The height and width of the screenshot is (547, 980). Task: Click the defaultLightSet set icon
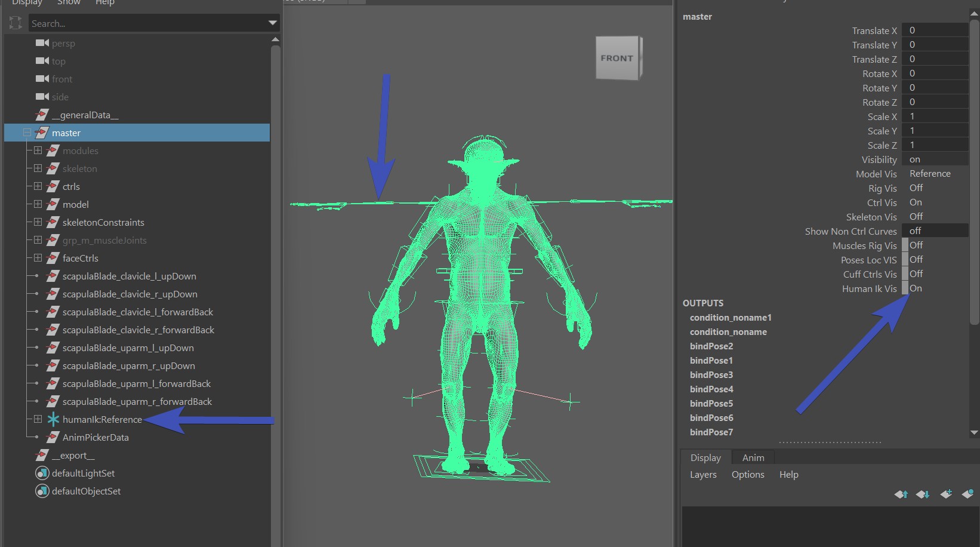(x=42, y=473)
